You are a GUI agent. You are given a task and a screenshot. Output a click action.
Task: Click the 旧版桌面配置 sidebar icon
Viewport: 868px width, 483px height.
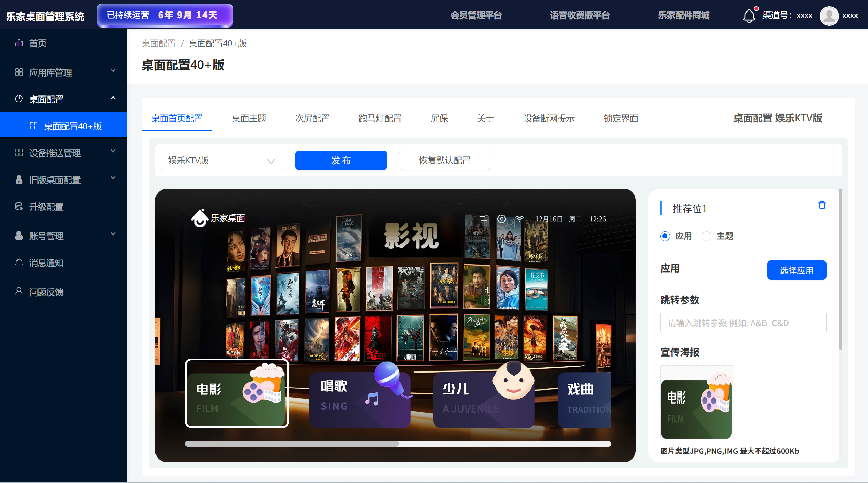coord(19,179)
